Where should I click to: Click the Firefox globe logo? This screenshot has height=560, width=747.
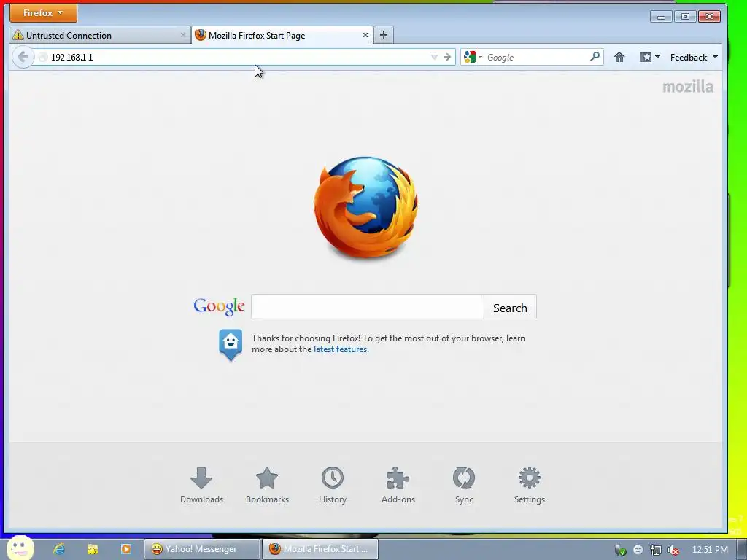[365, 207]
